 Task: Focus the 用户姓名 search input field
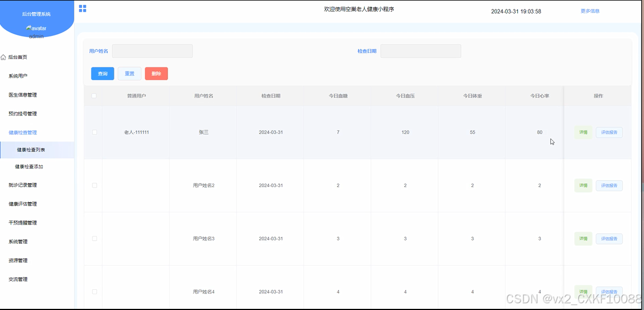153,51
